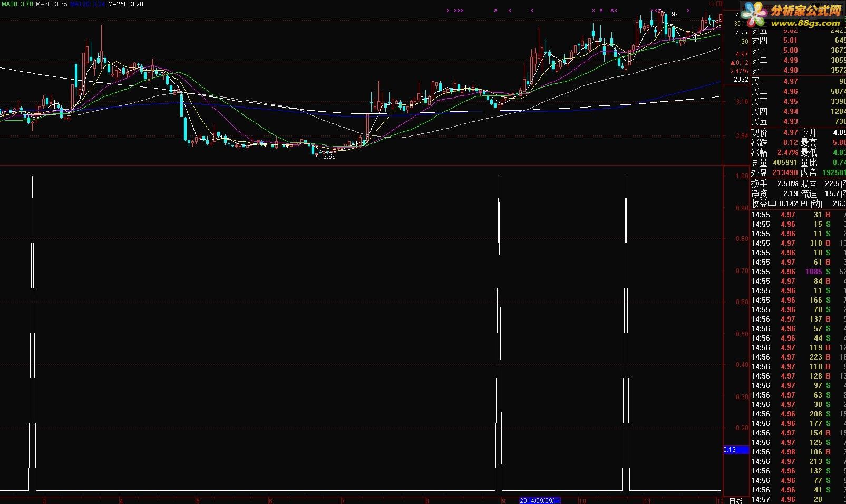This screenshot has width=846, height=504.
Task: Click the MA120: 3.34 label
Action: (87, 4)
